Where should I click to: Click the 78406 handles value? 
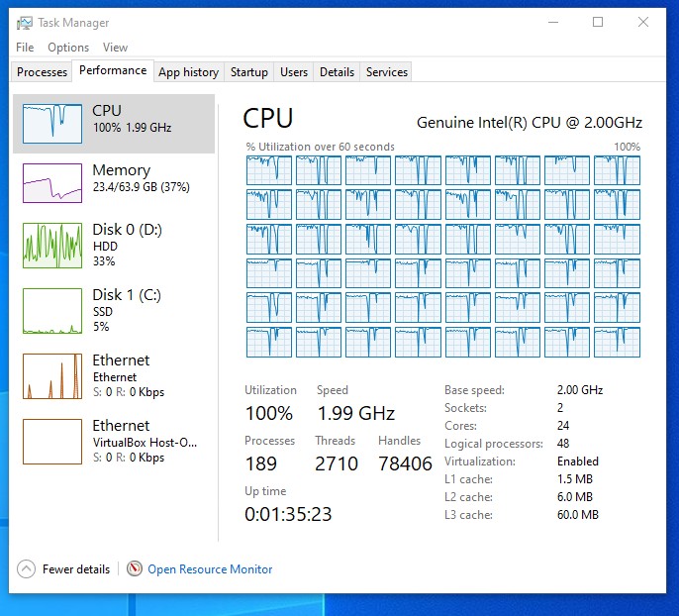(405, 463)
